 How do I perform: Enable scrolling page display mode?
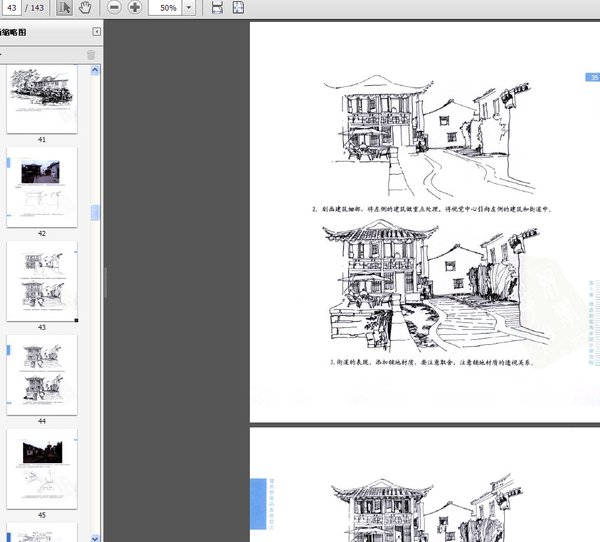coord(217,8)
